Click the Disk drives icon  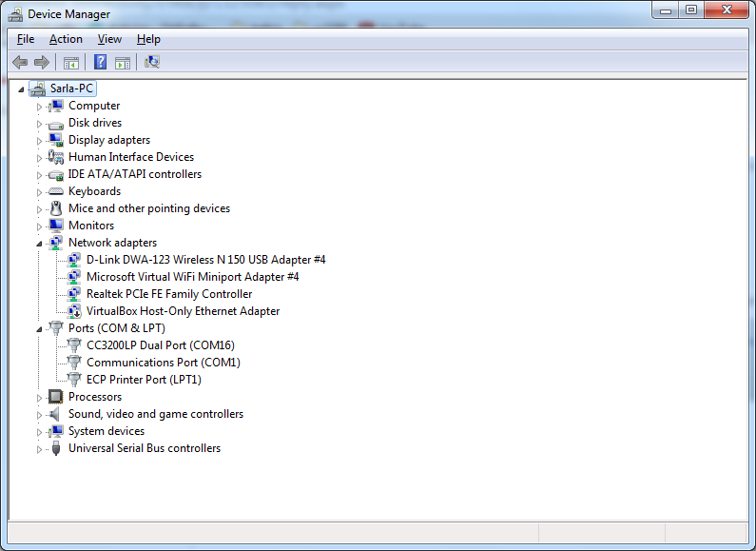coord(56,124)
